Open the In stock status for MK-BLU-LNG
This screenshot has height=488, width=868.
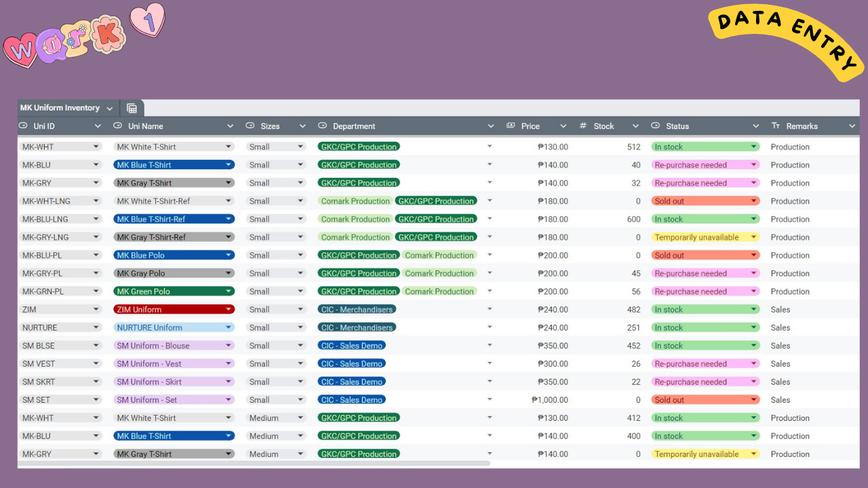tap(705, 219)
